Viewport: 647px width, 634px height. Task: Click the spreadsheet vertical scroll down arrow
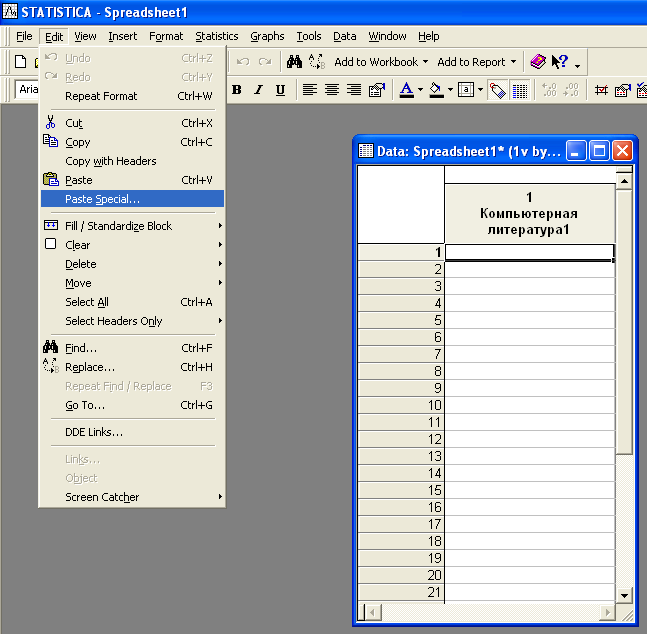(x=624, y=596)
